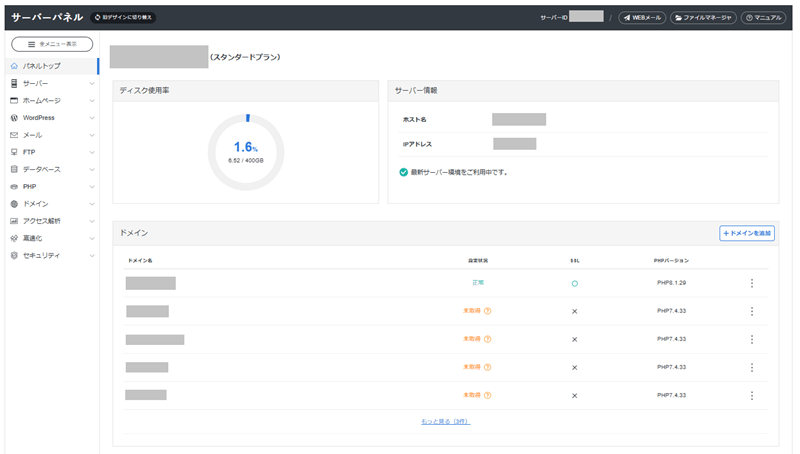Switch to old design with 旧デザインに切り替え
The height and width of the screenshot is (454, 800).
pyautogui.click(x=123, y=18)
